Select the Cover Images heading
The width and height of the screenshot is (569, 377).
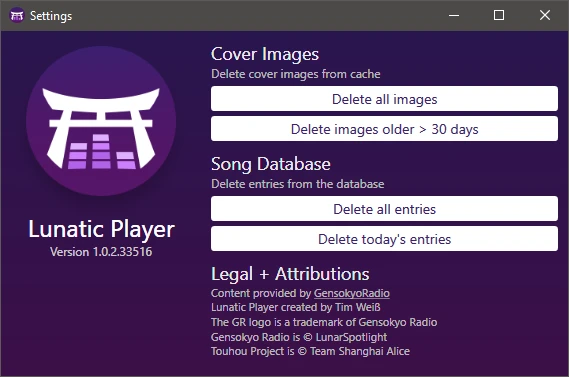265,54
